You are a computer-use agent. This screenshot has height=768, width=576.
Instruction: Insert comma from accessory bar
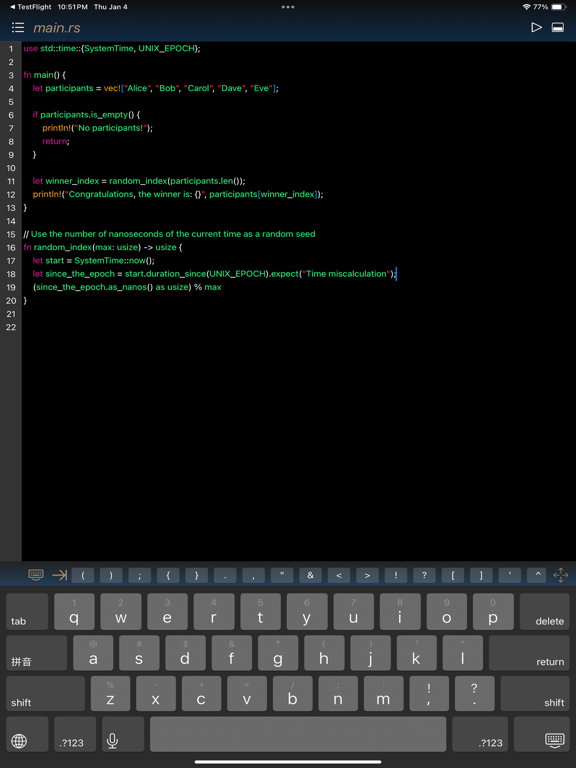tap(253, 576)
